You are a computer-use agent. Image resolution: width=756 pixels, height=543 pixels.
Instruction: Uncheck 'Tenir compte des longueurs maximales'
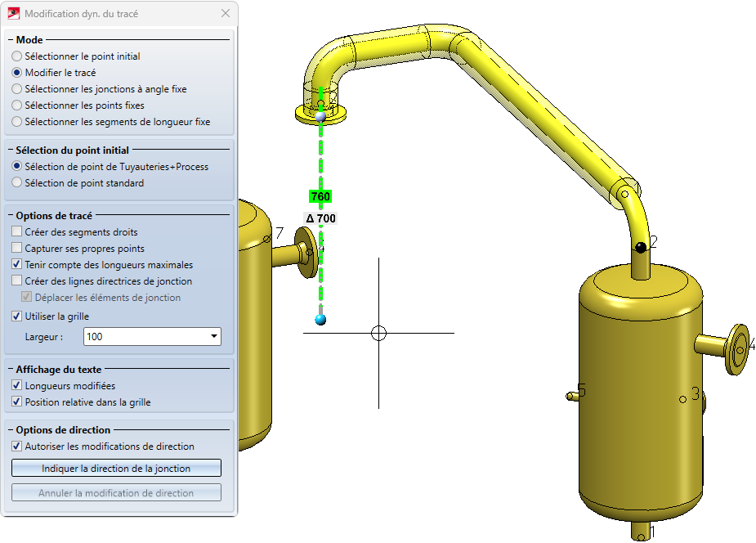click(17, 265)
